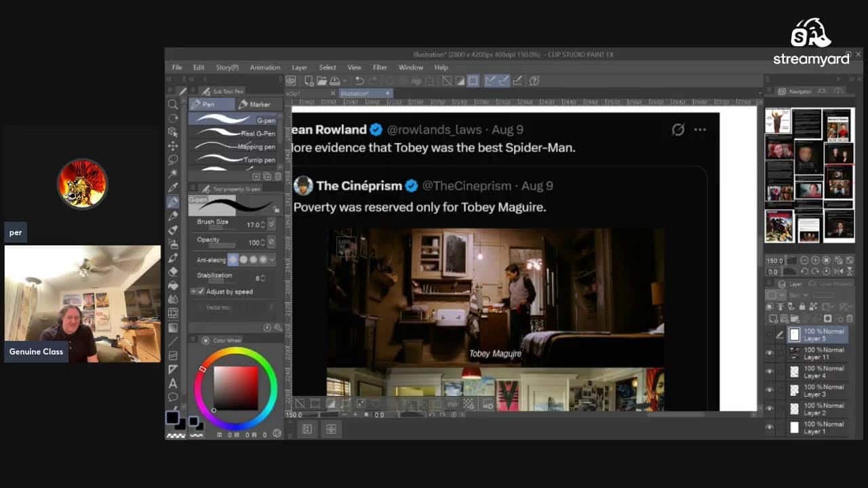Click the delete layer trash icon
The image size is (868, 488).
849,319
